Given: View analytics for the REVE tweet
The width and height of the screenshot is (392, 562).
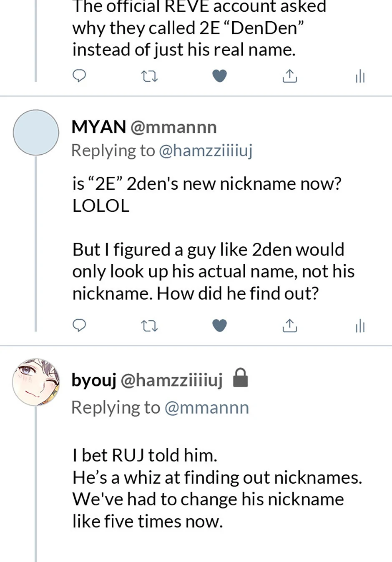Looking at the screenshot, I should click(360, 76).
